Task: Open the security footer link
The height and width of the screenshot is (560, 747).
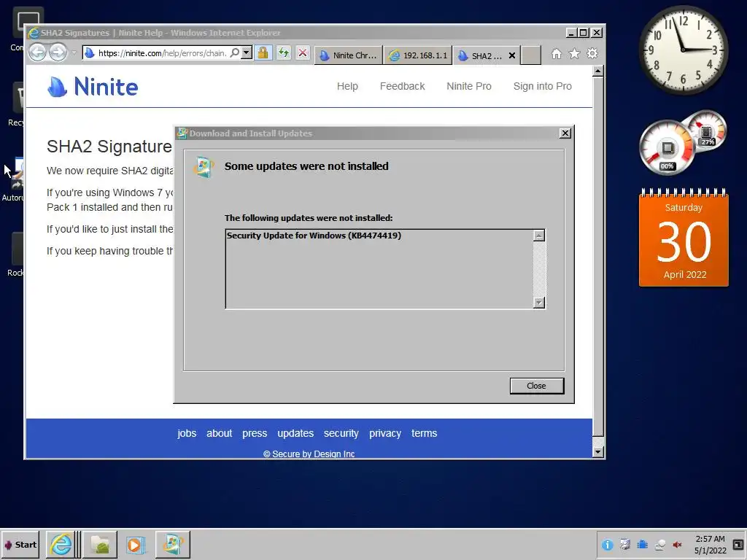Action: click(x=341, y=433)
